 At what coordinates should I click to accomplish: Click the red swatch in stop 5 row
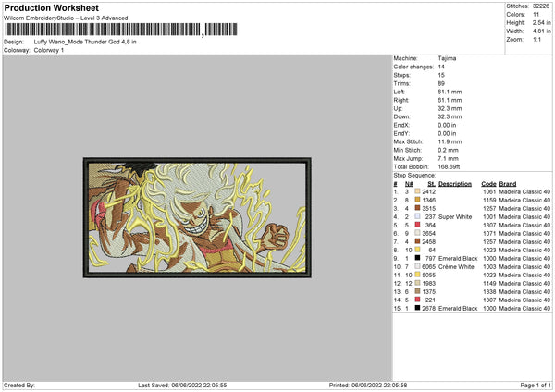(417, 225)
